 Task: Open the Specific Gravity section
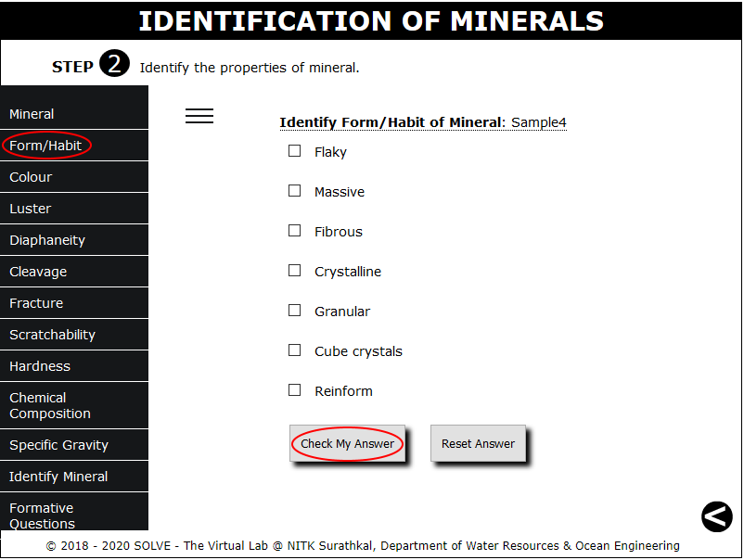(x=74, y=445)
